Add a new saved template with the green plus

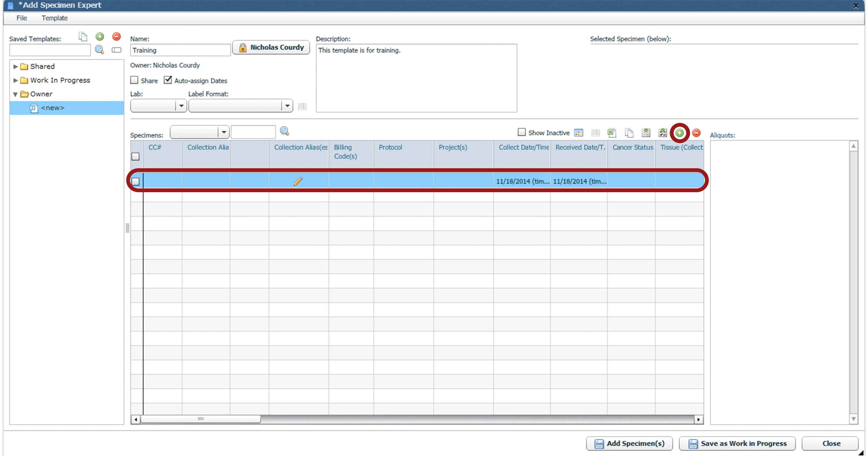click(x=100, y=36)
